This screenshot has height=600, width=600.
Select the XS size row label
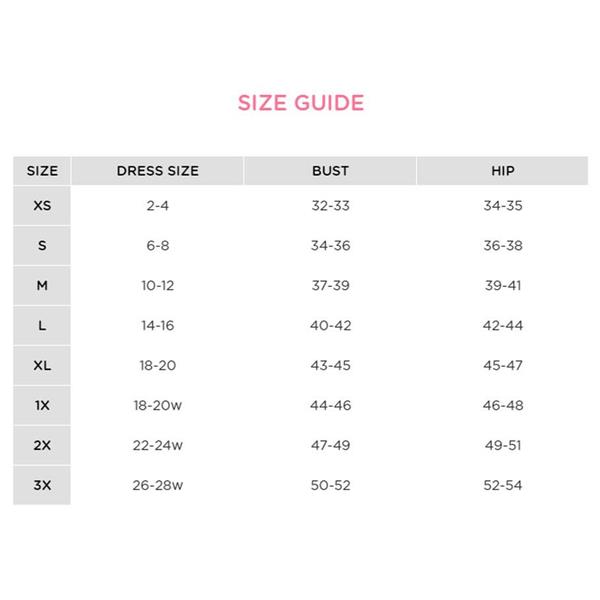pyautogui.click(x=42, y=206)
